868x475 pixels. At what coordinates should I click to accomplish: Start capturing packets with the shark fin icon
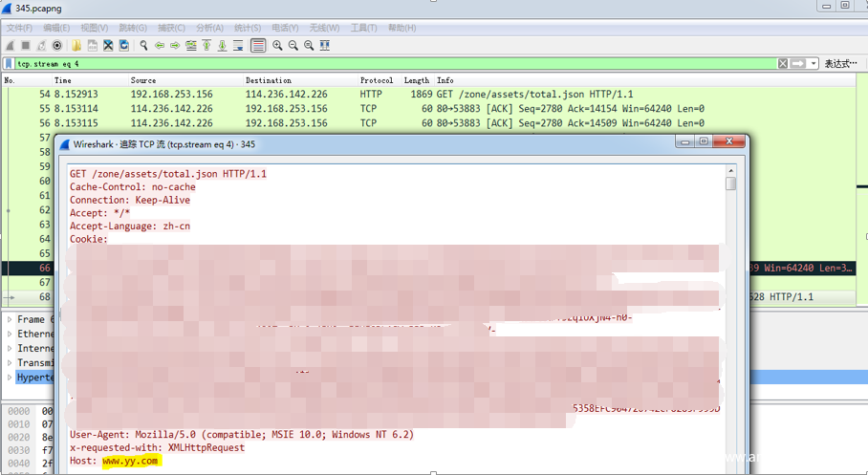pos(10,45)
